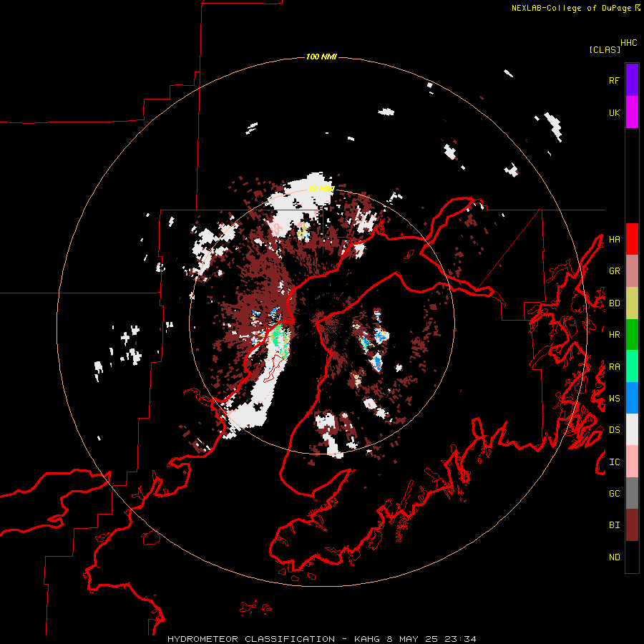
Task: Click the IC pink legend swatch
Action: 632,462
